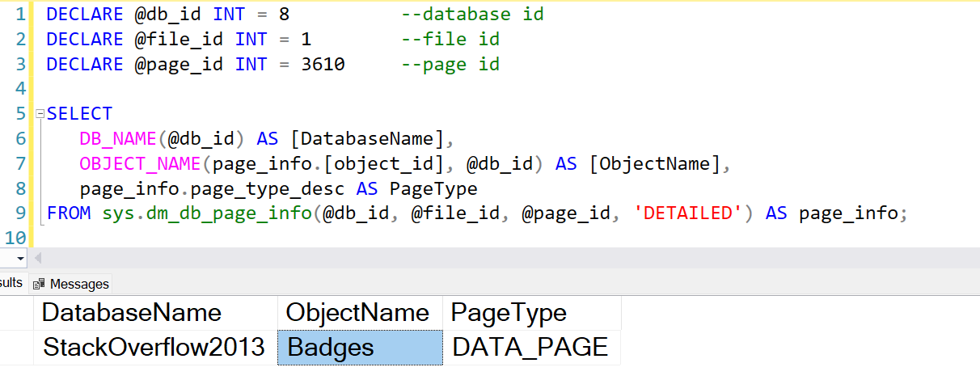
Task: Click the horizontal scrollbar left arrow
Action: tap(36, 258)
